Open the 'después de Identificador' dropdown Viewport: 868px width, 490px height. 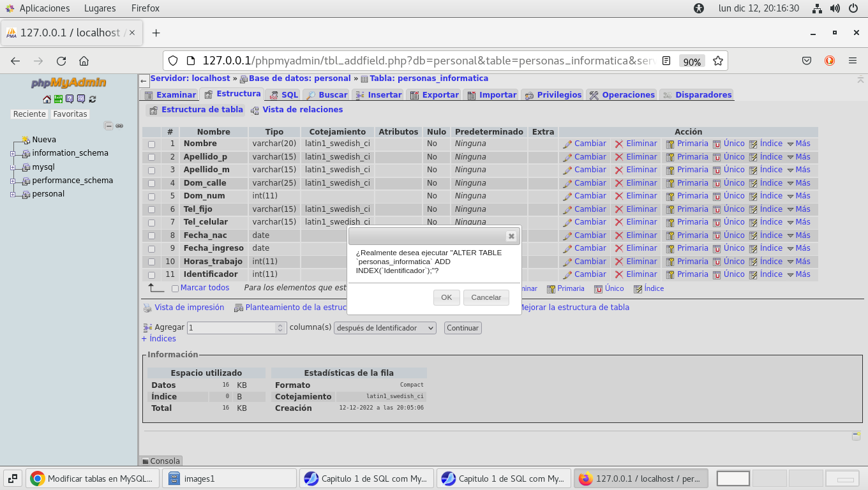(x=385, y=328)
